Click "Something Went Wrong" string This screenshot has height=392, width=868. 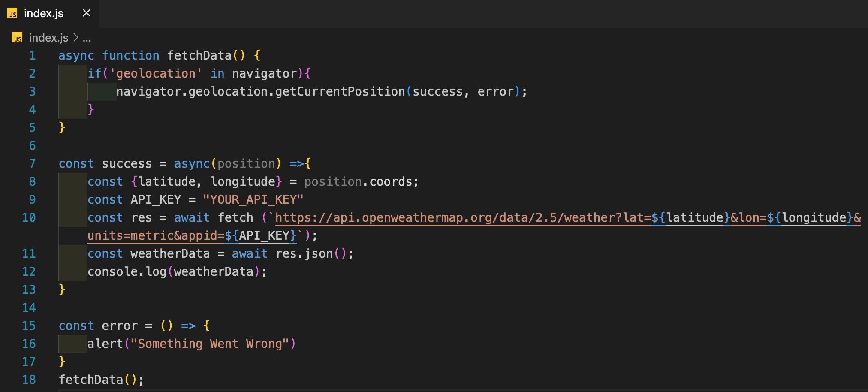point(210,344)
